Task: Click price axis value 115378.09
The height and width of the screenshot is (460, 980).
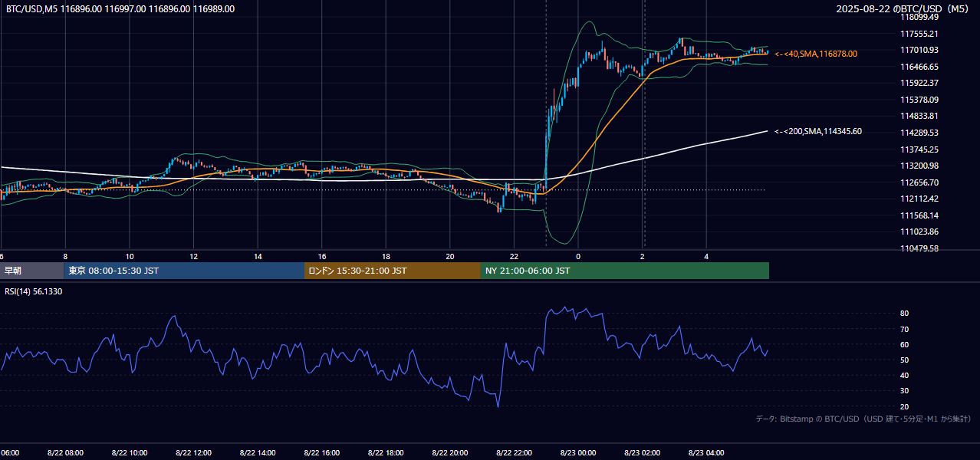Action: click(919, 100)
